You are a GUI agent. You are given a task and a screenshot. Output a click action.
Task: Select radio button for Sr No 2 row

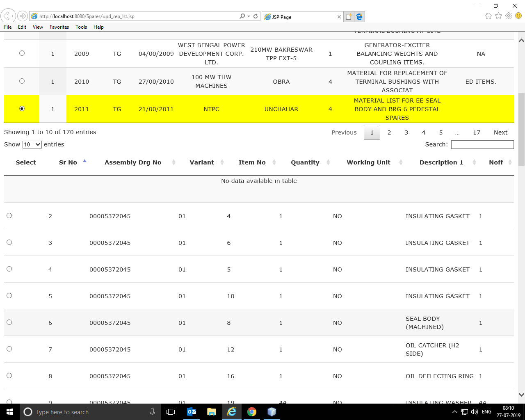point(9,216)
